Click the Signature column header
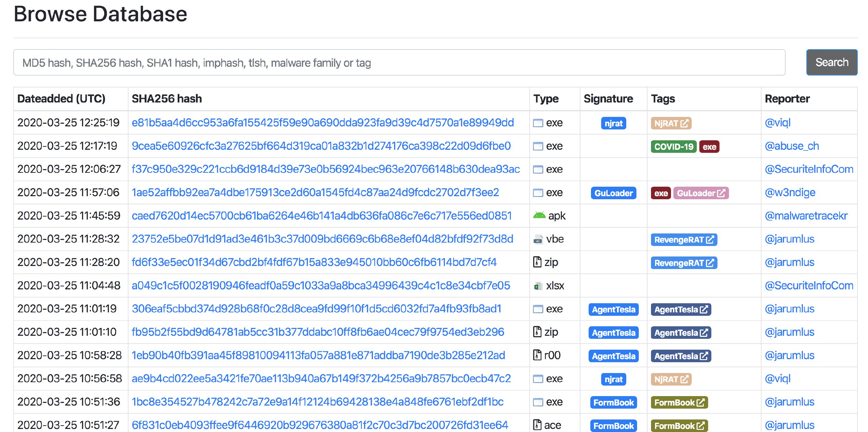 (608, 99)
